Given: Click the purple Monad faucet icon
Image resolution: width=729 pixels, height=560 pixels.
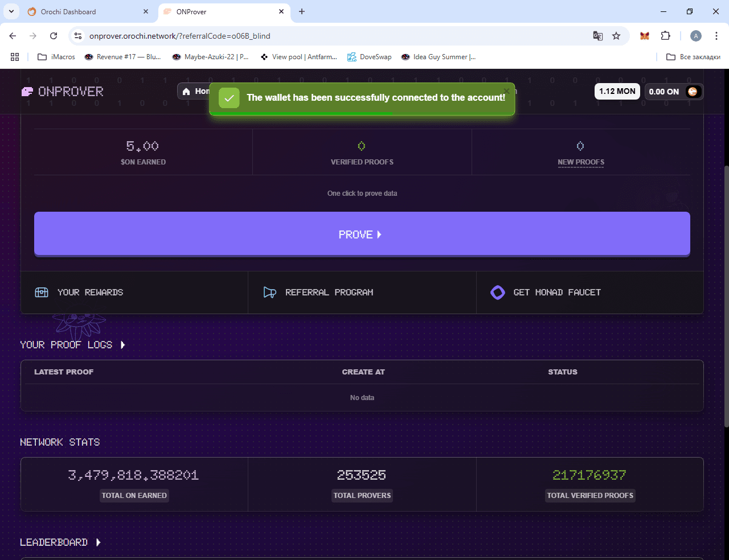Looking at the screenshot, I should click(498, 293).
